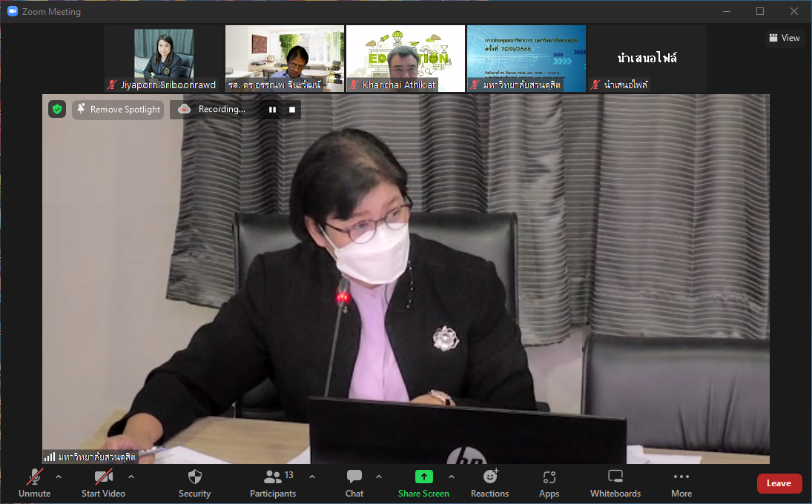Open the Reactions emoji picker

tap(490, 483)
